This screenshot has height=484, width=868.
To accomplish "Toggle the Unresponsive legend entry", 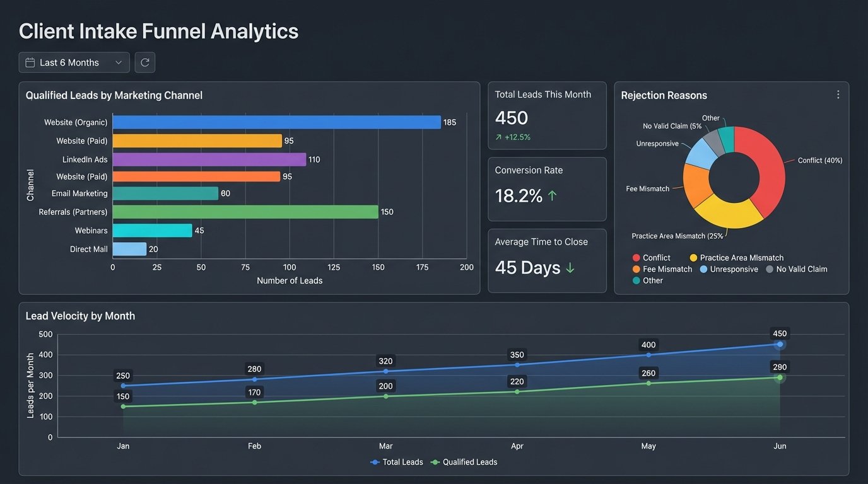I will click(728, 269).
